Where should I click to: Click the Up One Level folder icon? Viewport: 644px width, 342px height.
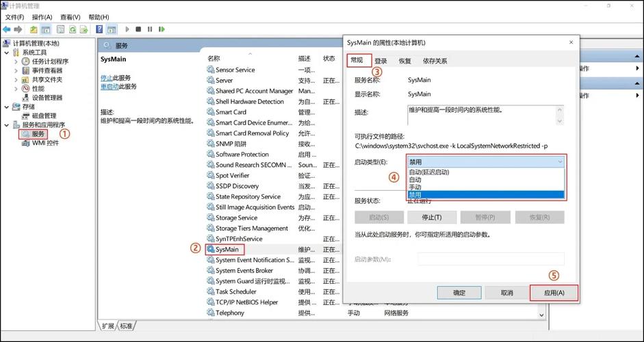tap(34, 29)
